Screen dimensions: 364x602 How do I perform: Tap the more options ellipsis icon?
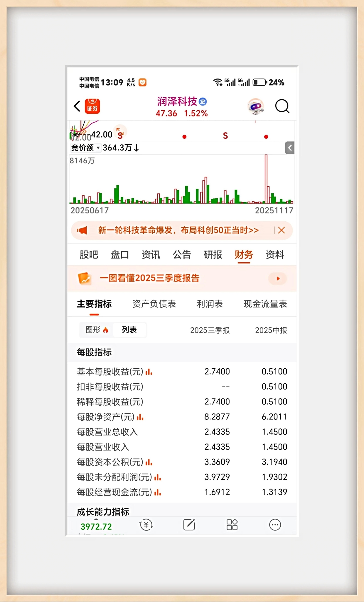coord(275,525)
